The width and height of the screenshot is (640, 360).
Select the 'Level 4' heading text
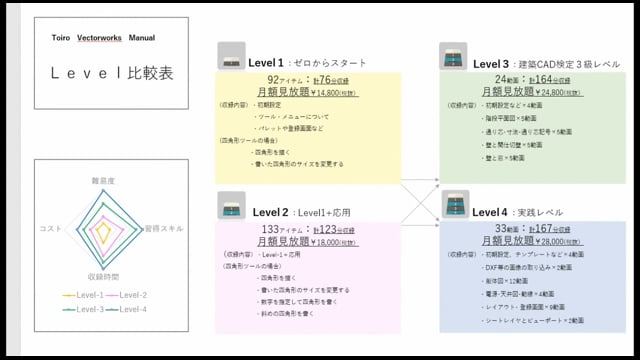tap(489, 212)
